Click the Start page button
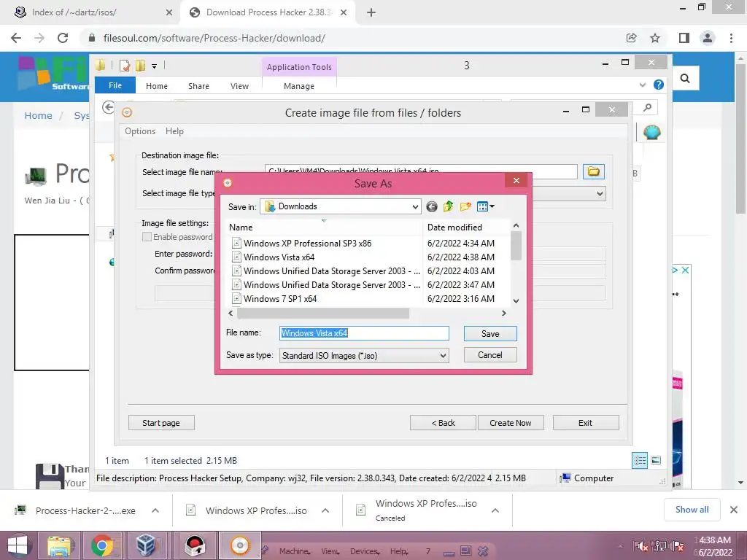The width and height of the screenshot is (747, 560). point(161,423)
